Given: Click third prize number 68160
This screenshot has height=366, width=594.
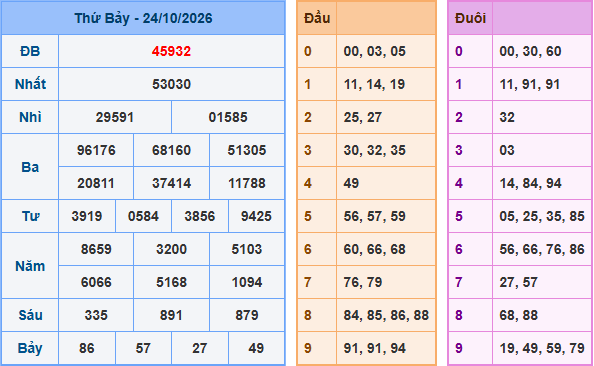Looking at the screenshot, I should (171, 150).
